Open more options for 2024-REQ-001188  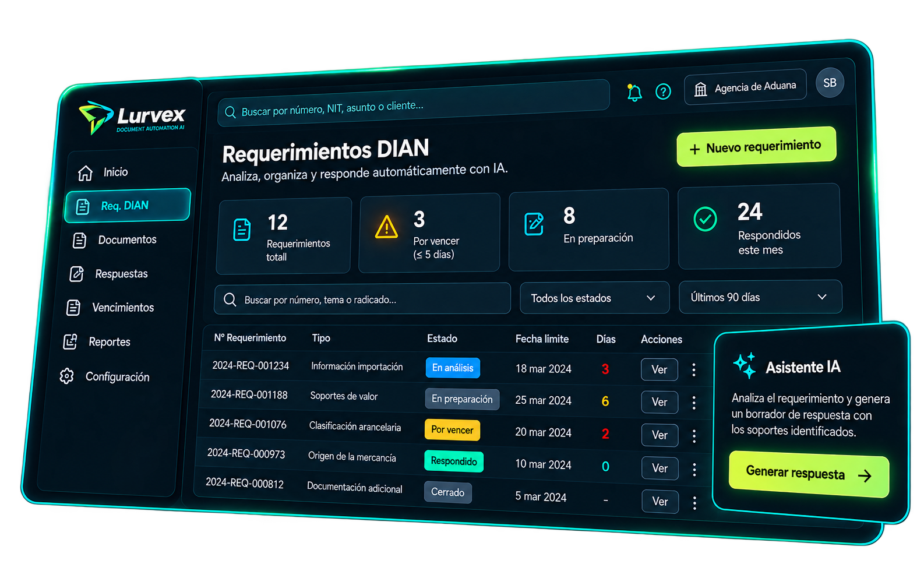pos(694,403)
